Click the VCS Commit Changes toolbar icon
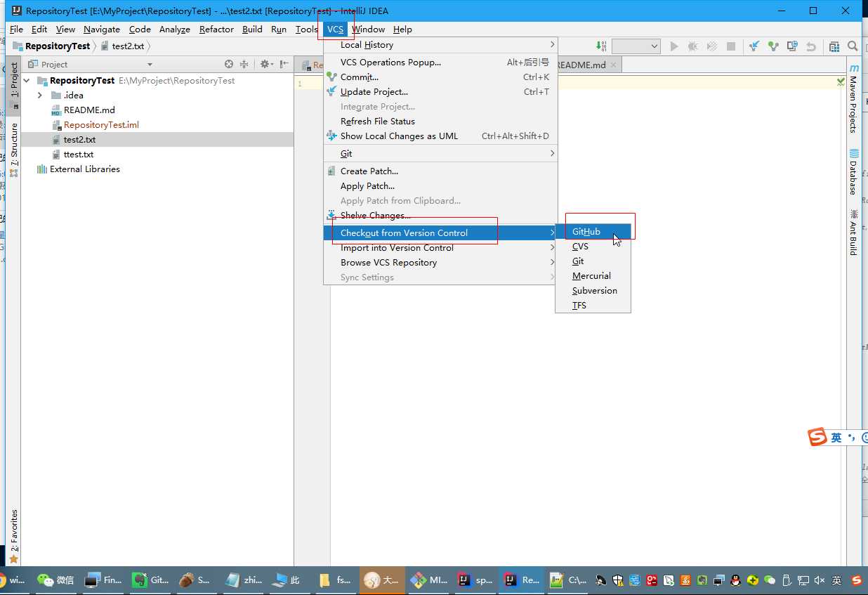868x595 pixels. pyautogui.click(x=773, y=46)
